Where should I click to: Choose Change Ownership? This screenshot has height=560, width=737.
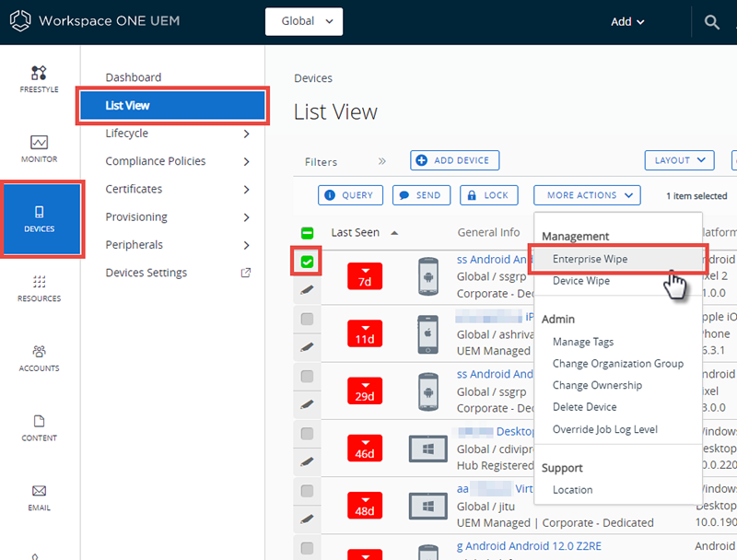[597, 385]
